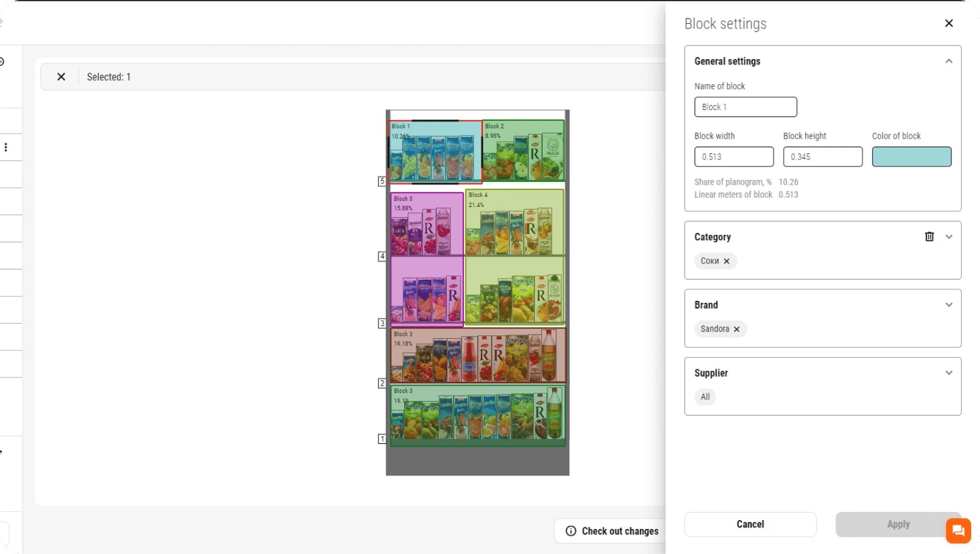The width and height of the screenshot is (980, 554).
Task: Click the Block height input field
Action: click(x=822, y=157)
